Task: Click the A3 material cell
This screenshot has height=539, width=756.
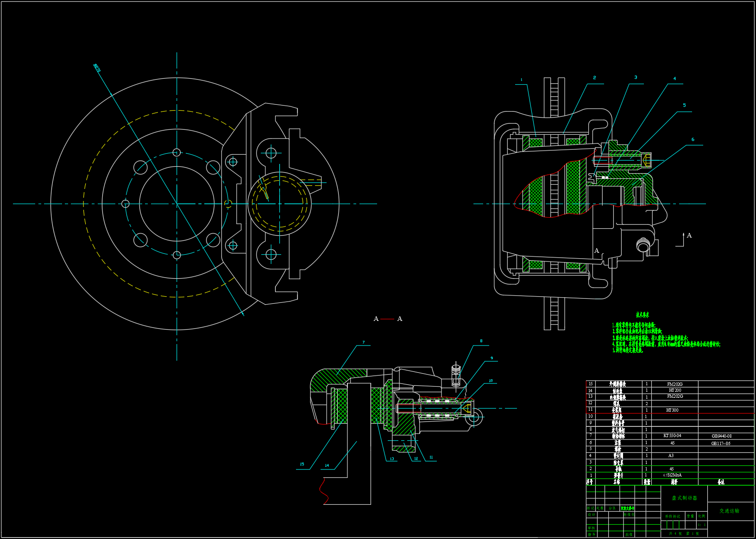Action: [x=671, y=456]
